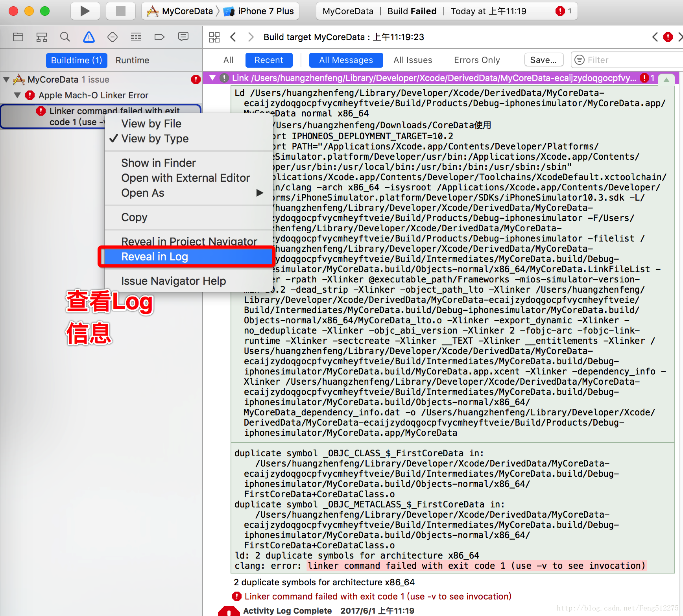Collapse the transcript with the up arrow
Image resolution: width=683 pixels, height=616 pixels.
[666, 80]
